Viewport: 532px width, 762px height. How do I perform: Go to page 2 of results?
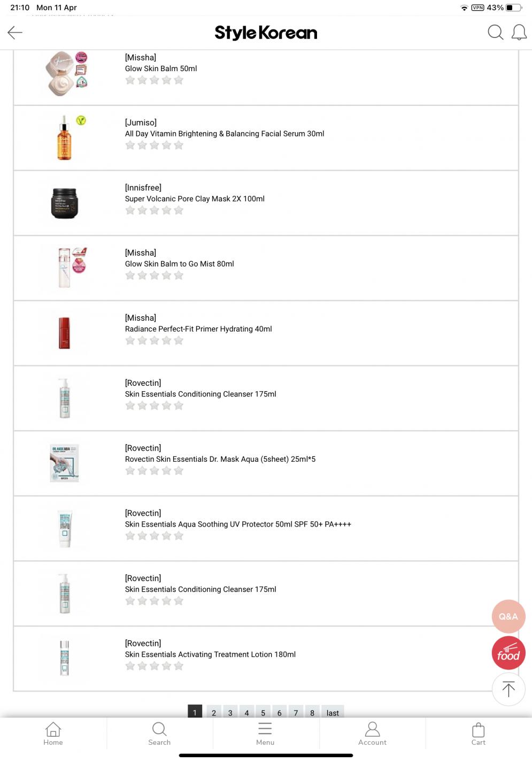(x=214, y=712)
